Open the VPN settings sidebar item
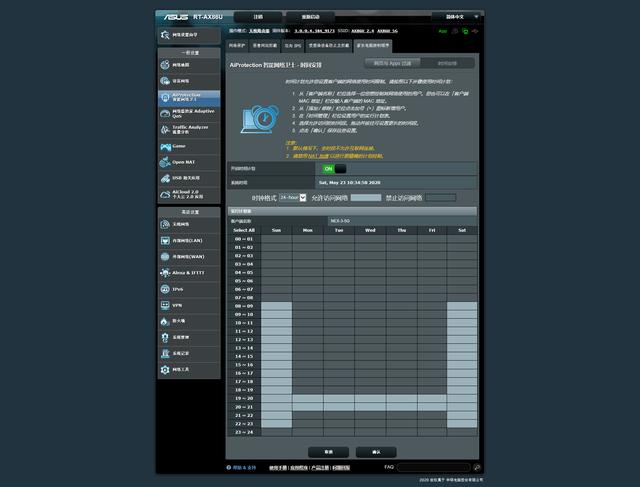 (x=189, y=305)
